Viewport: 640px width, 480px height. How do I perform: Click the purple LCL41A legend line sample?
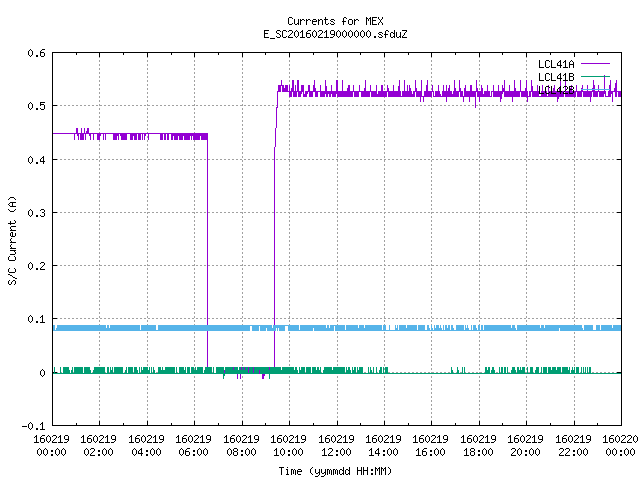pos(595,64)
